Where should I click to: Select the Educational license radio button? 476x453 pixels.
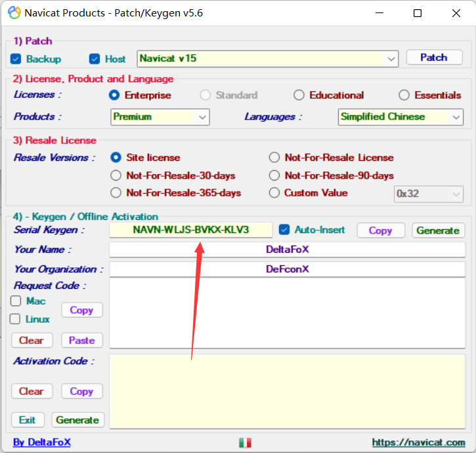299,95
